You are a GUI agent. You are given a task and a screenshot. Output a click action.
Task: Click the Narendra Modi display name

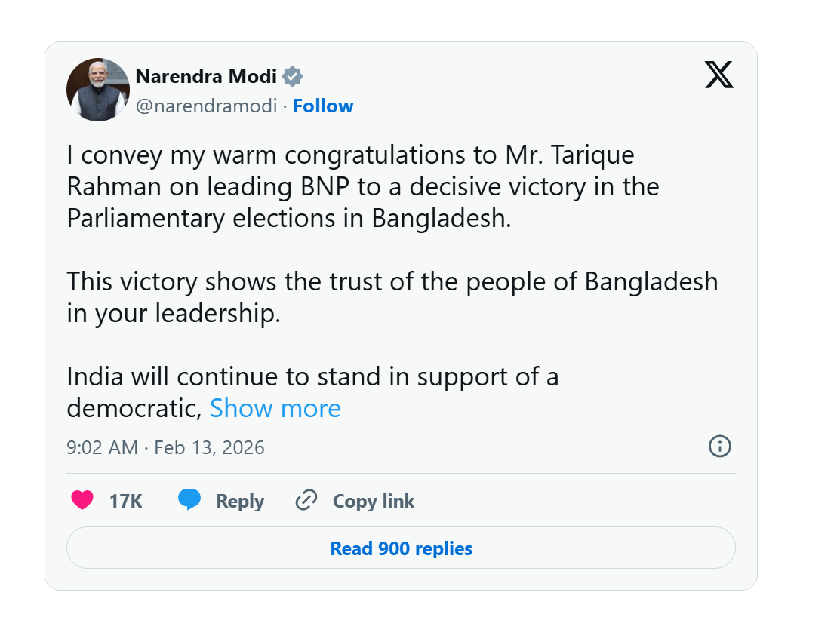206,76
